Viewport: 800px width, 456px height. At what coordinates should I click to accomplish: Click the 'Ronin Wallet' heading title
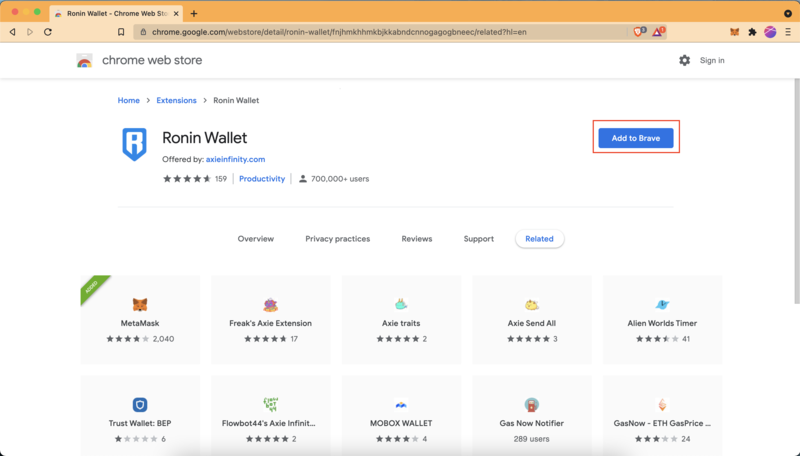205,138
